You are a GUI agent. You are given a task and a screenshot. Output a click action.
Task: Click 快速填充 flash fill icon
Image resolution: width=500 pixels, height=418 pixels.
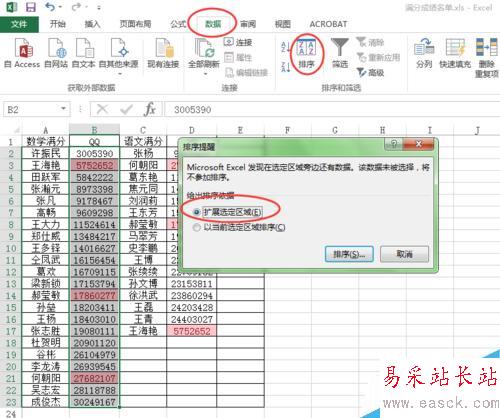(455, 53)
